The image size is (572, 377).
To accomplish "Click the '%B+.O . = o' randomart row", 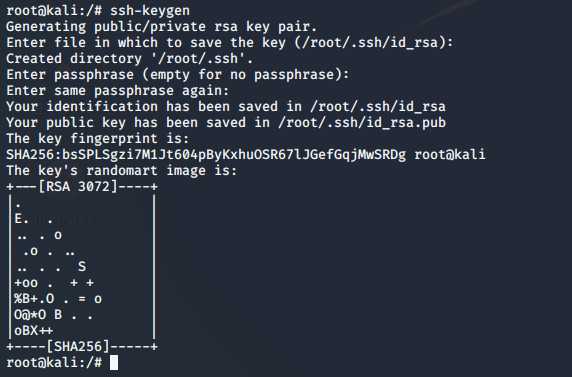I will point(58,299).
